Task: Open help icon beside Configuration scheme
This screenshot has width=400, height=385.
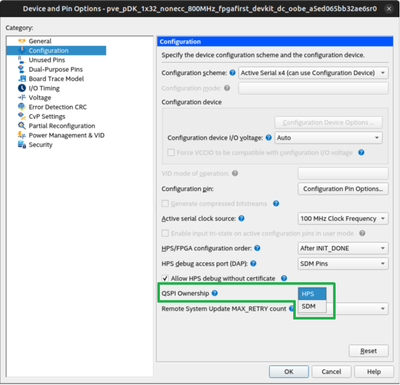Action: [233, 73]
